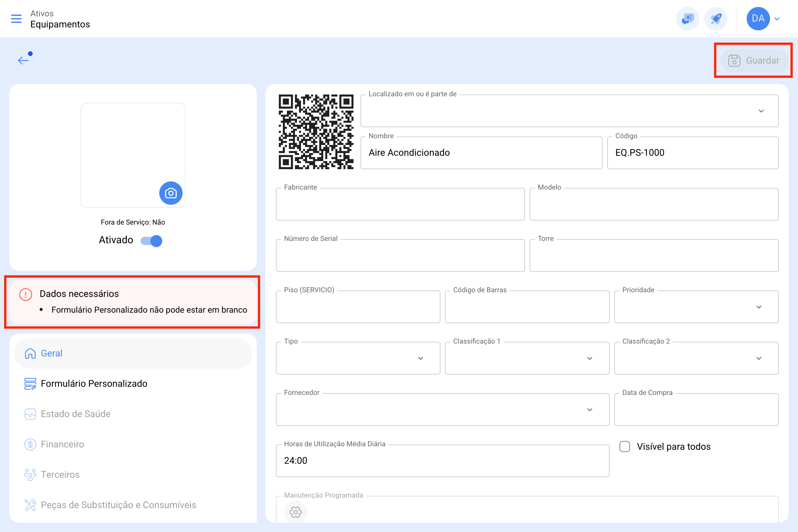This screenshot has height=532, width=798.
Task: Upload photo with the camera button
Action: tap(171, 193)
